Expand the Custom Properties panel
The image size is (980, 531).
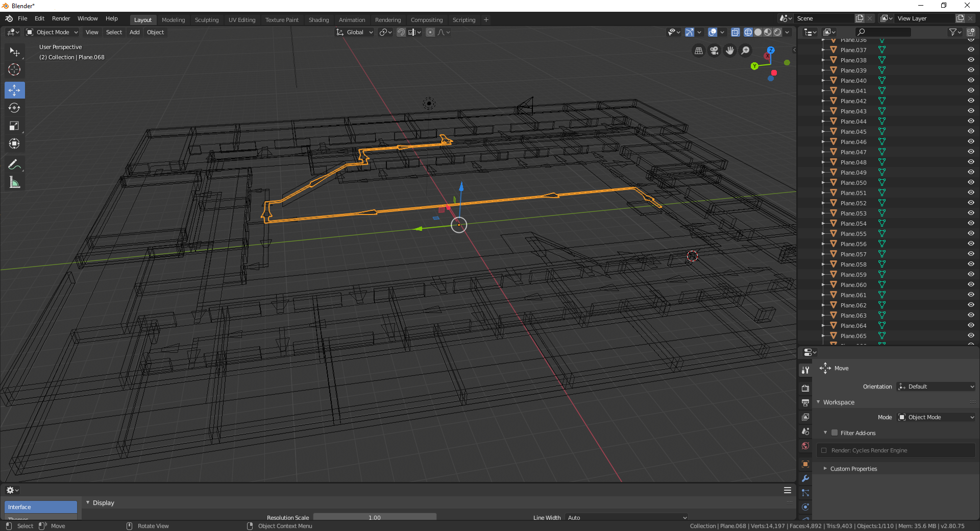coord(853,469)
